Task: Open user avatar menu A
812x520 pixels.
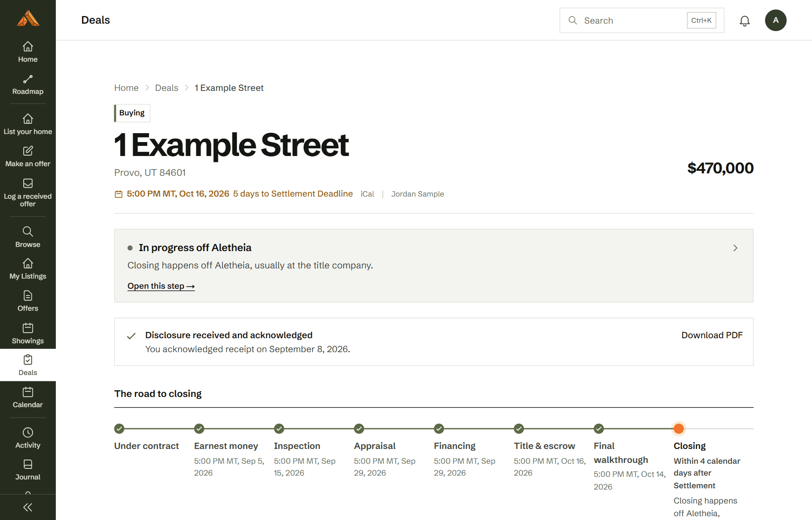Action: click(x=776, y=20)
